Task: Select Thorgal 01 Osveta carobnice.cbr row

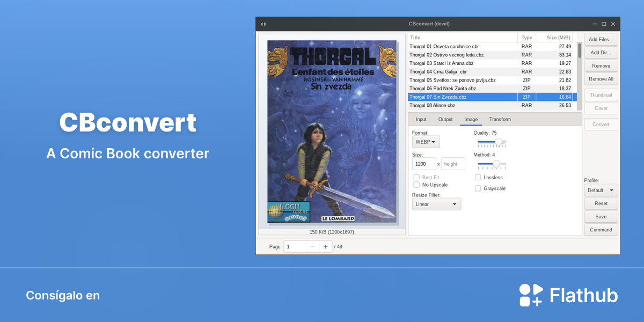Action: pyautogui.click(x=491, y=47)
